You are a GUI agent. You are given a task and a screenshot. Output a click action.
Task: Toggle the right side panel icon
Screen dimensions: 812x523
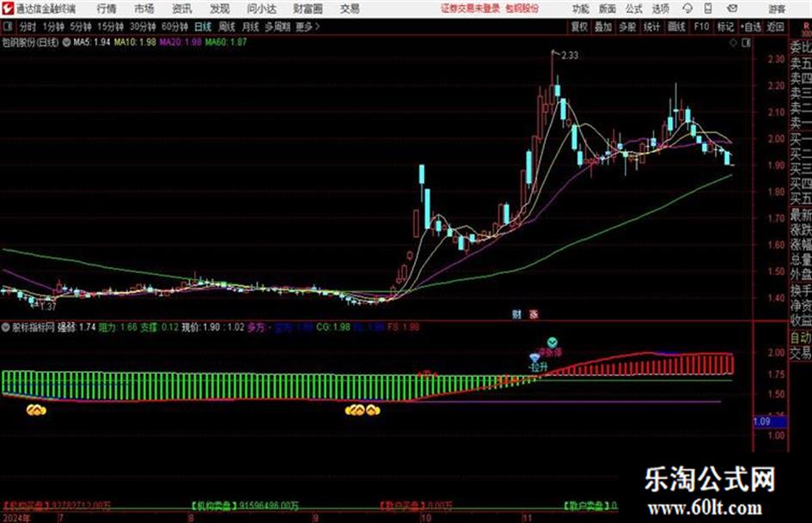click(746, 43)
